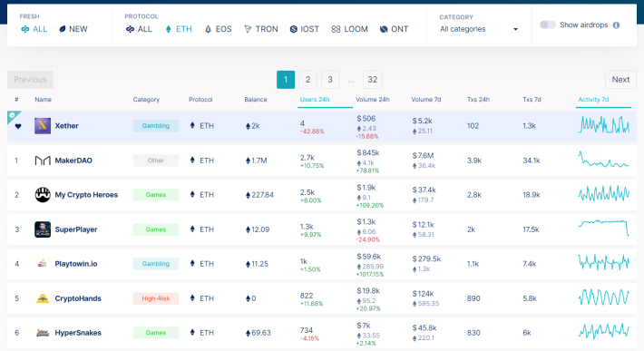View Xether's 7d activity sparkline

[604, 125]
